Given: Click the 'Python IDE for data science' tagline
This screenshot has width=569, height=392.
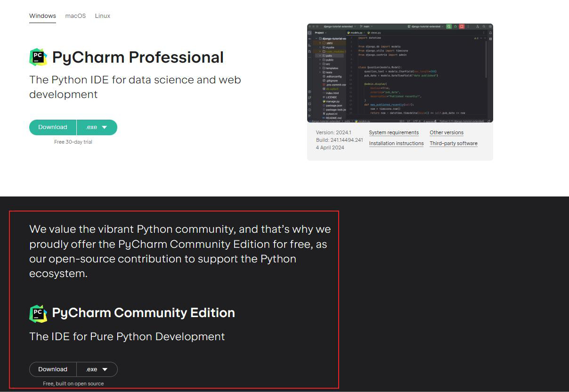Looking at the screenshot, I should pyautogui.click(x=135, y=87).
